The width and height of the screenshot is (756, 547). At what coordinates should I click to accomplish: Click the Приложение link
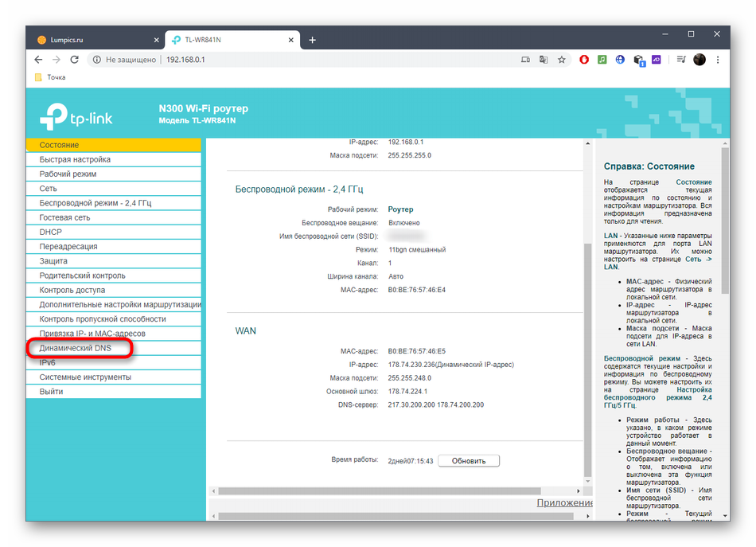565,502
